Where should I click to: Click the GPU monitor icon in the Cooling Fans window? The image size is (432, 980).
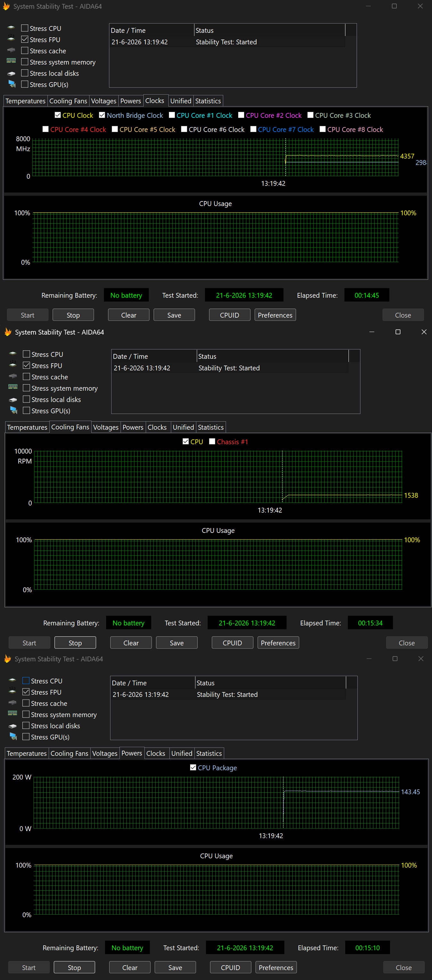coord(14,410)
